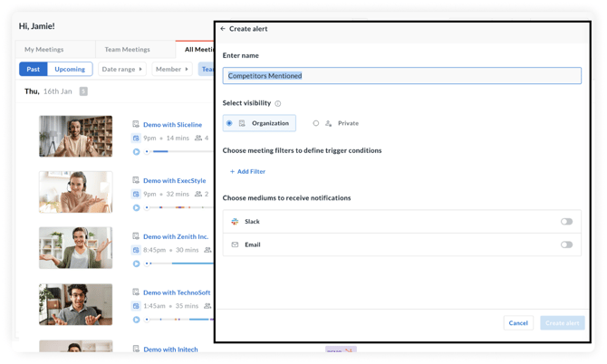Click the "14 mins" duration text
The image size is (607, 364).
click(178, 139)
